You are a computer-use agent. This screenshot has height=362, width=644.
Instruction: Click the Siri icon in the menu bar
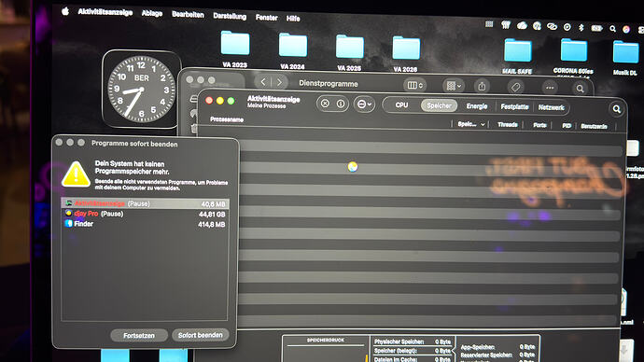coord(626,29)
